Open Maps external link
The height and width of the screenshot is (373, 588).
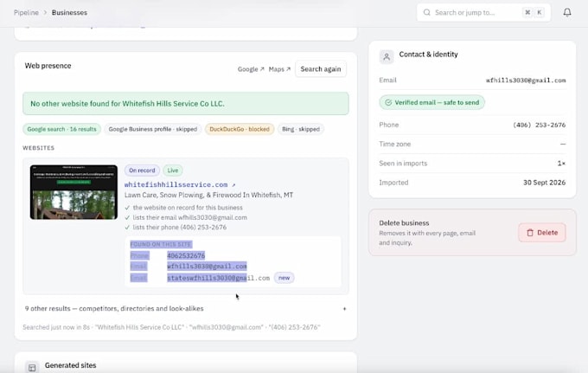click(x=279, y=69)
